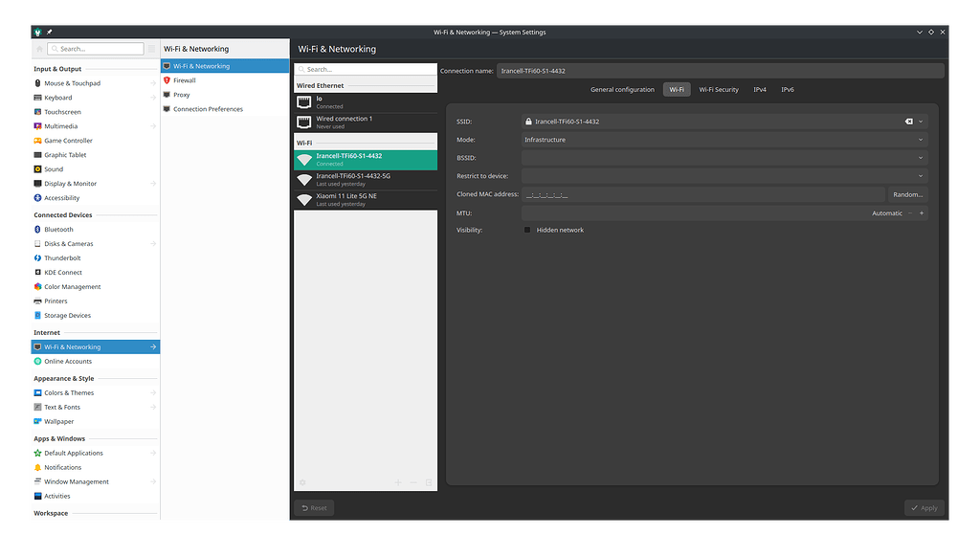Open the BSSID dropdown
This screenshot has width=980, height=557.
click(724, 158)
